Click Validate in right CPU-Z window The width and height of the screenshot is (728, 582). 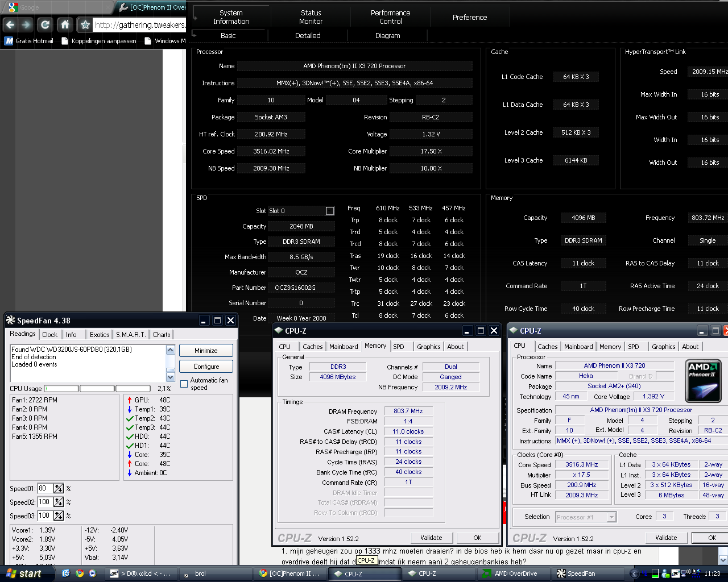[x=666, y=538]
